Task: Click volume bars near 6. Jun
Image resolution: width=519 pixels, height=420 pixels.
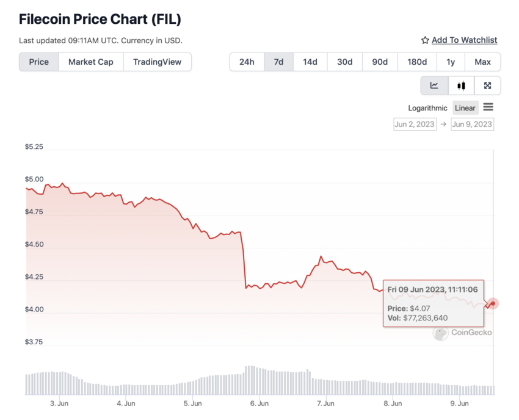Action: [259, 380]
